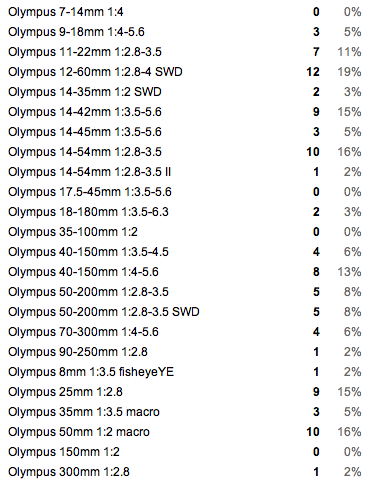Viewport: 374px width, 483px height.
Task: Click the Olympus 9-18mm 1:4-5.6 entry
Action: coord(76,32)
